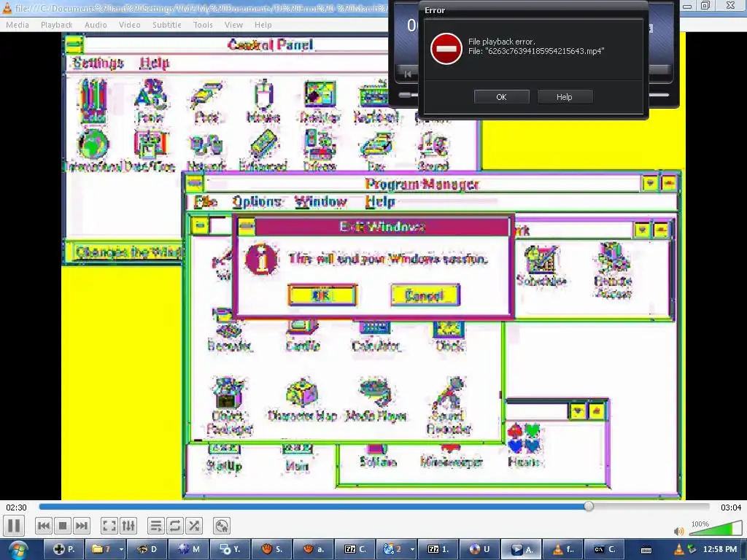The image size is (747, 560).
Task: Show the VLC playlist
Action: click(x=155, y=526)
